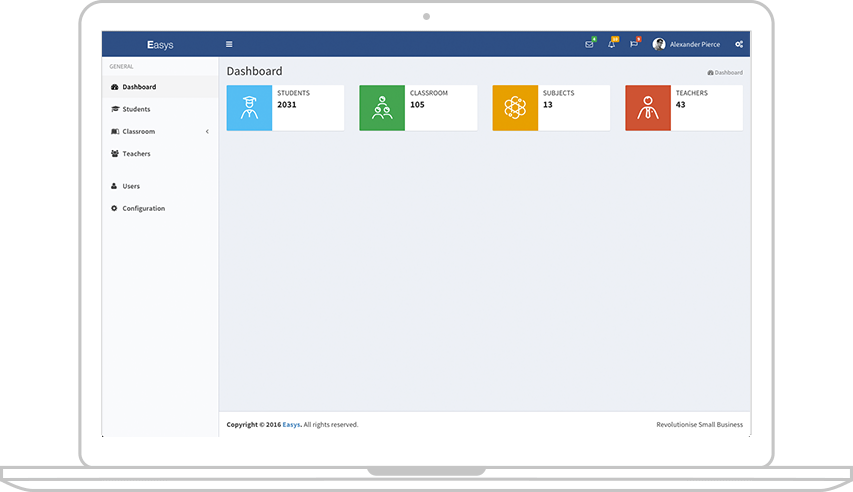Open Configuration in the sidebar
This screenshot has width=853, height=492.
tap(143, 208)
